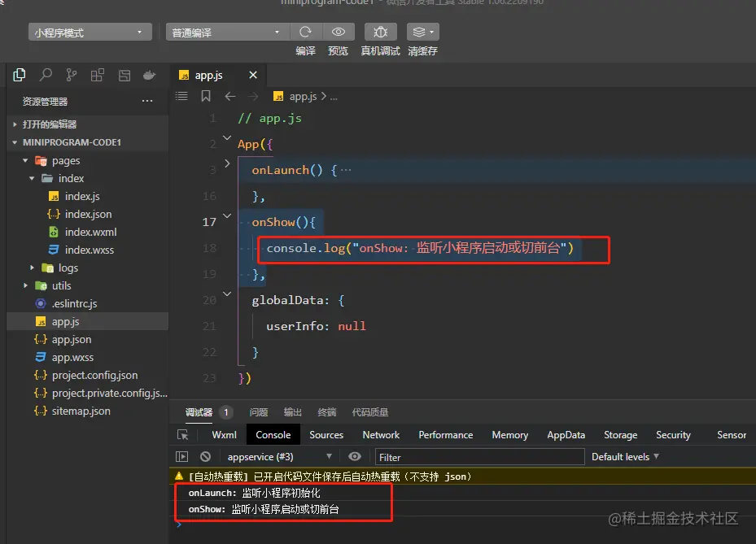Open the Security devtools tab
The image size is (756, 544).
(x=673, y=434)
